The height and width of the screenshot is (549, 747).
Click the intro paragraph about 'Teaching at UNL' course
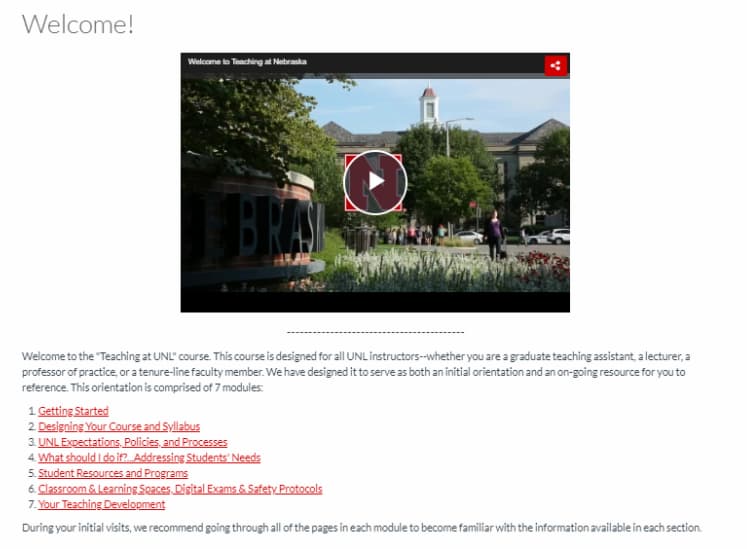pos(356,372)
